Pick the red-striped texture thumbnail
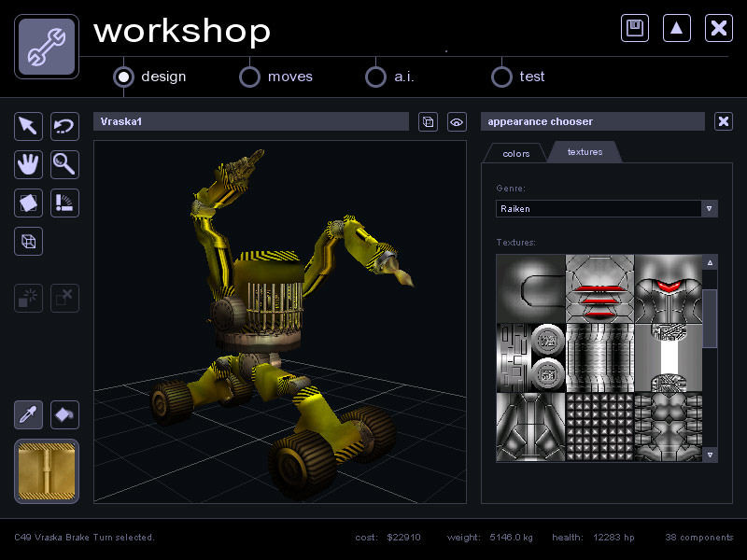Viewport: 747px width, 560px height. (599, 288)
